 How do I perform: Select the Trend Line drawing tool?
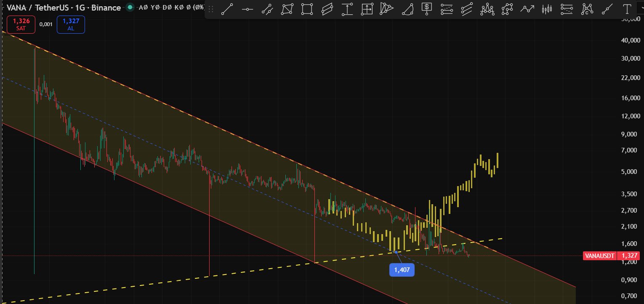pos(227,9)
